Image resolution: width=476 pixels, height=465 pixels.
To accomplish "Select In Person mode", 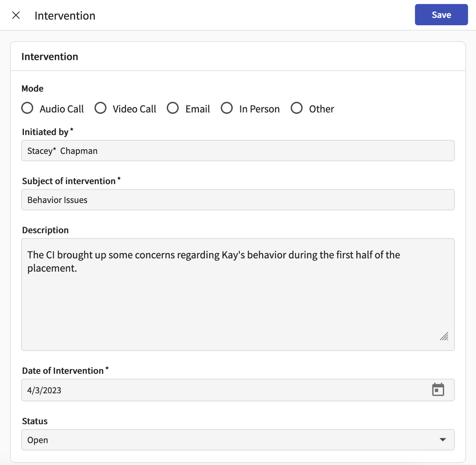I will [227, 108].
